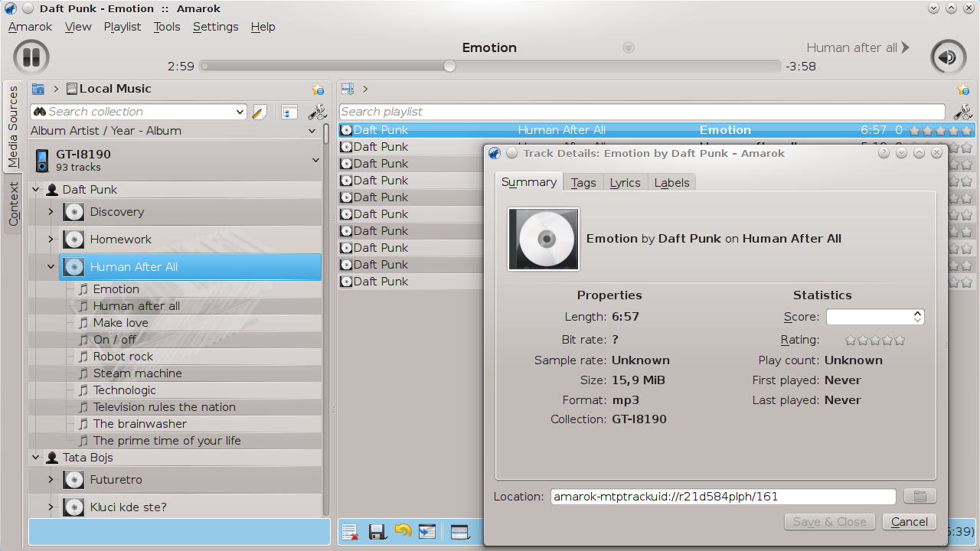Click the Homework album cover icon
The width and height of the screenshot is (980, 551).
[x=73, y=240]
